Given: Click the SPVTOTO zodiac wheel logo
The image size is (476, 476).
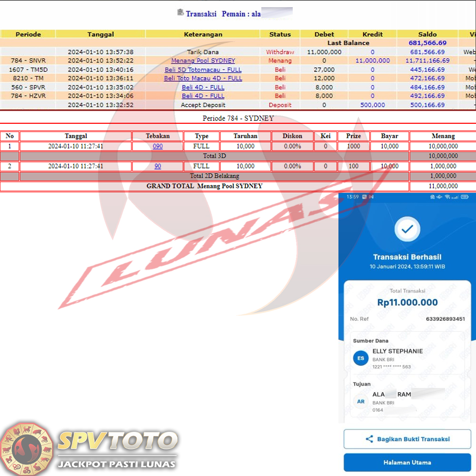Looking at the screenshot, I should coord(27,448).
